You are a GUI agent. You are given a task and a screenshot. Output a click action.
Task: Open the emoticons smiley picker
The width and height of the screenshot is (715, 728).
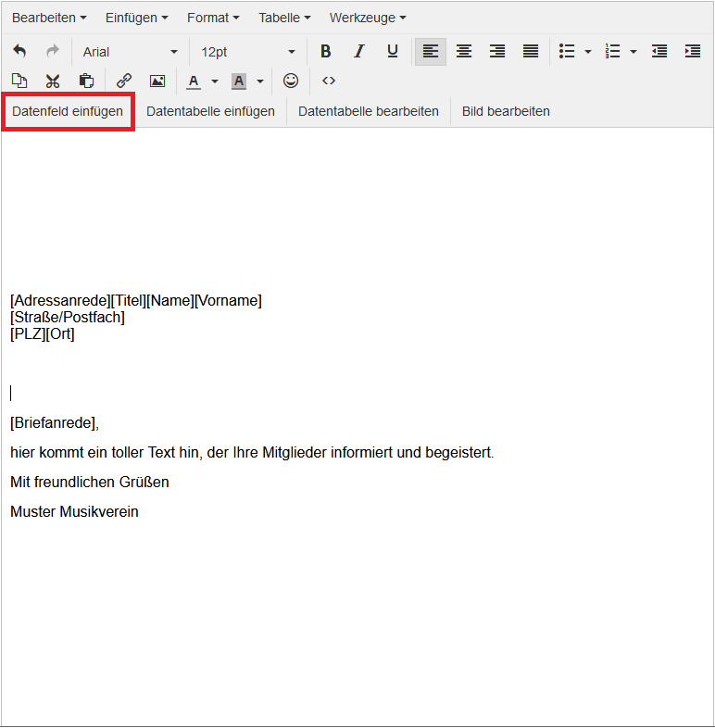[x=291, y=81]
